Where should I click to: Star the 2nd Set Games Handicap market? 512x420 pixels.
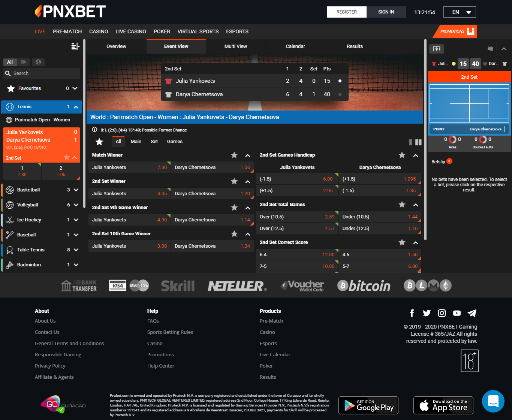[402, 155]
